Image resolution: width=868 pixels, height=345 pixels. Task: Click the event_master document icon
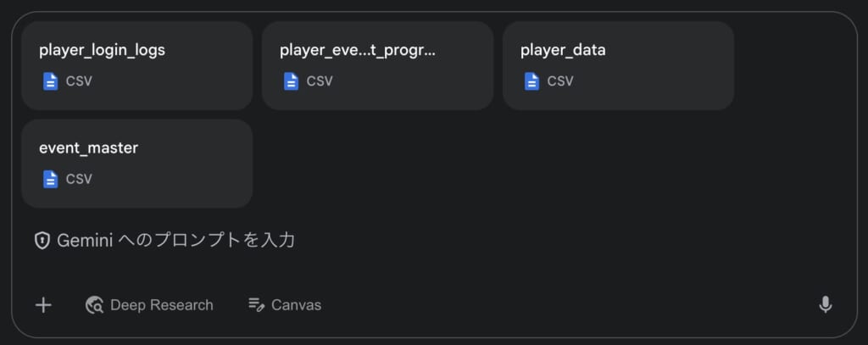click(x=51, y=179)
